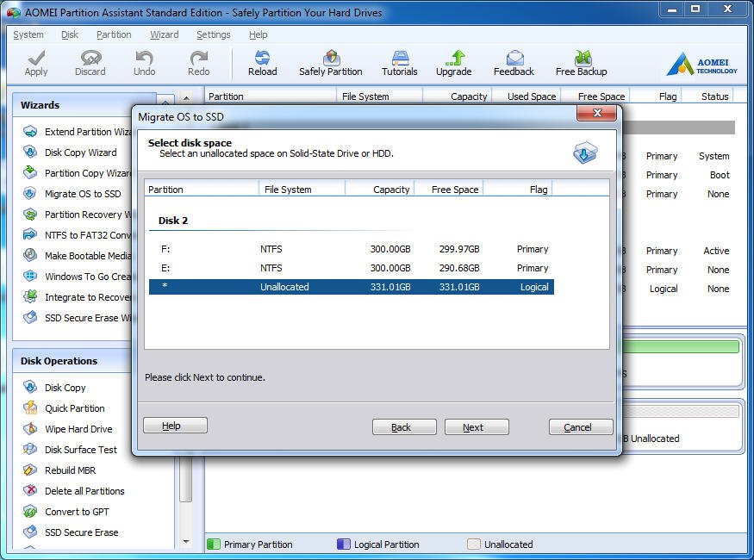Click the Next button in dialog
Viewport: 754px width, 560px height.
click(477, 426)
